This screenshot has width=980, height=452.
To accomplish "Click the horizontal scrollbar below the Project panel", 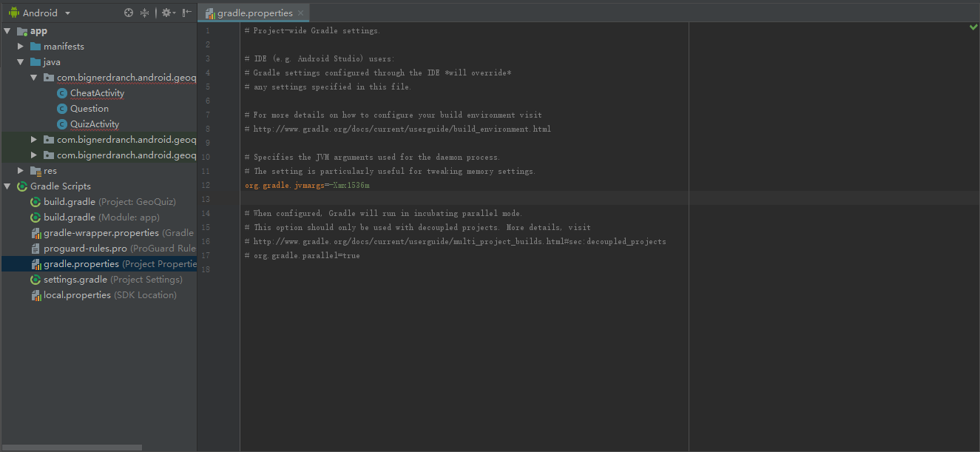I will (72, 448).
